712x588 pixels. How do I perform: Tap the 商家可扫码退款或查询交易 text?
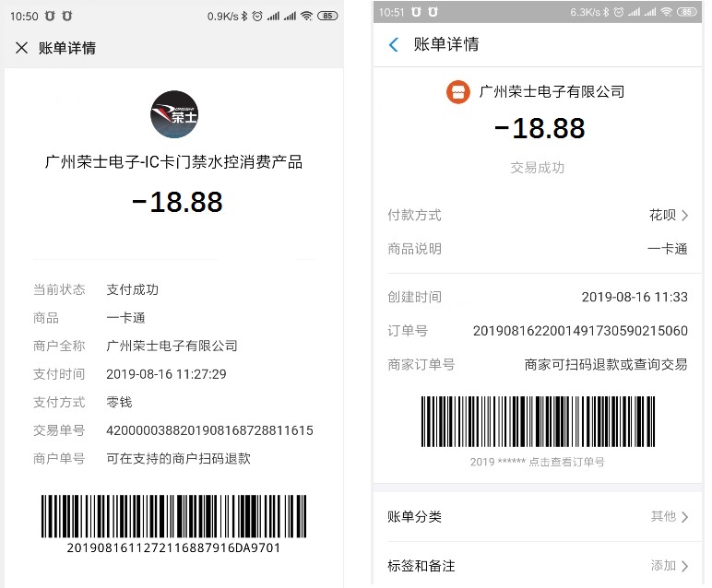(x=606, y=364)
